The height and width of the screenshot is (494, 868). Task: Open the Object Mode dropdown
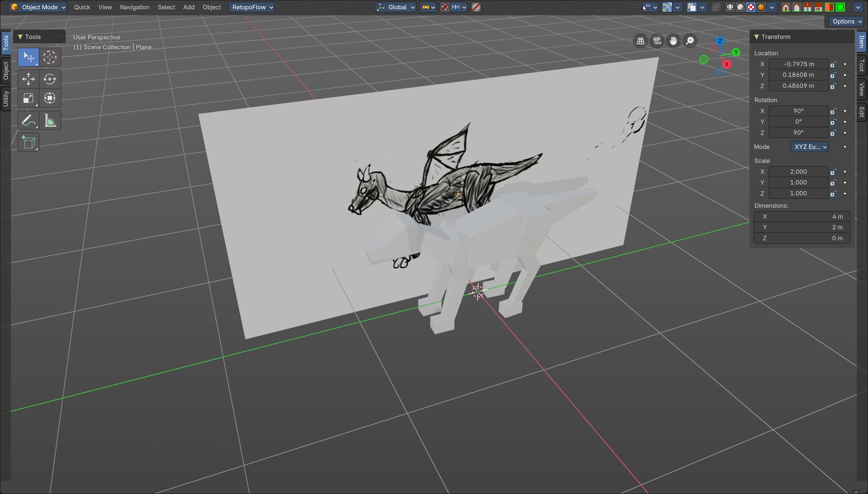[x=38, y=7]
